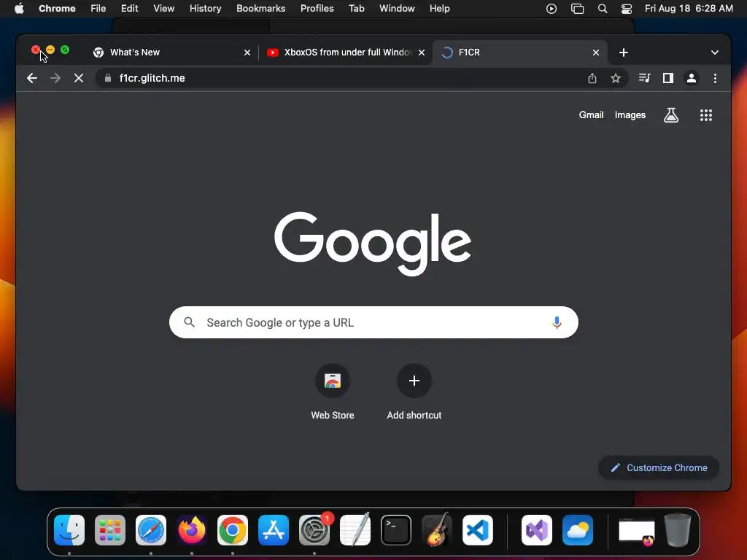Open the Profiles menu
This screenshot has width=747, height=560.
pos(317,9)
